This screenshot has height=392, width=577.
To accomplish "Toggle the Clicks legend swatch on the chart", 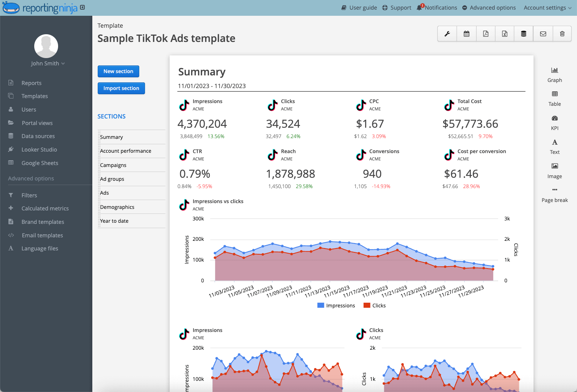I will [x=367, y=305].
